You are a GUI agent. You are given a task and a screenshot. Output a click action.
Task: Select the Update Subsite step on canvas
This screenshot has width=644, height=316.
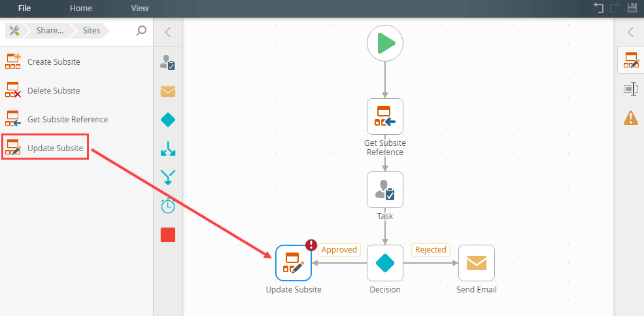(294, 263)
